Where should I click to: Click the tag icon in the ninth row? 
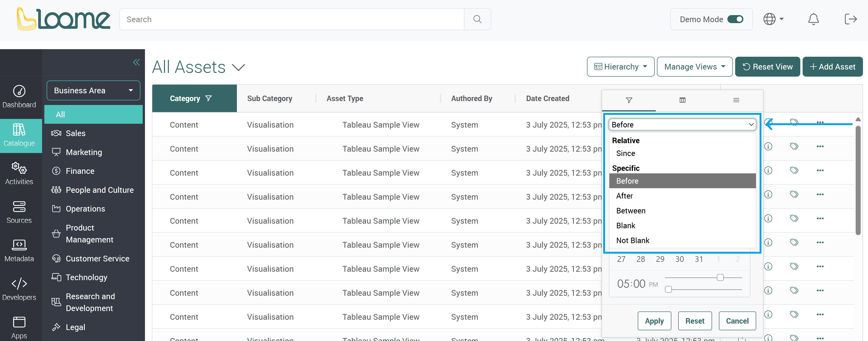point(794,314)
